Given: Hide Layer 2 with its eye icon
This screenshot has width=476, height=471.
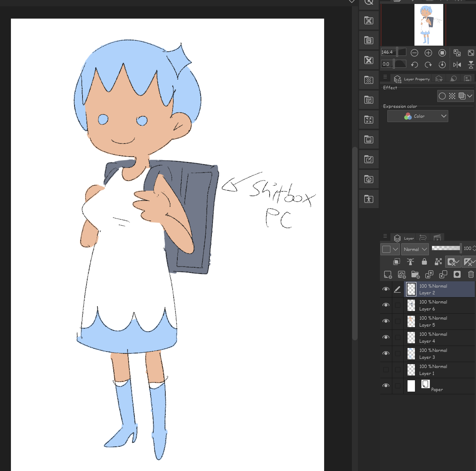Looking at the screenshot, I should click(386, 289).
